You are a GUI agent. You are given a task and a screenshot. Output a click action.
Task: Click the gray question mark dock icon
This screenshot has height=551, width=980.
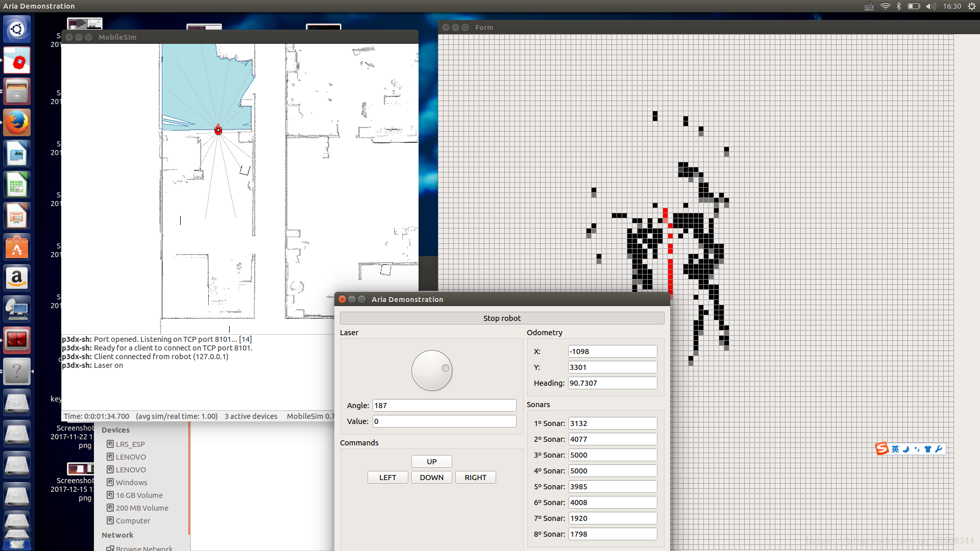click(17, 372)
